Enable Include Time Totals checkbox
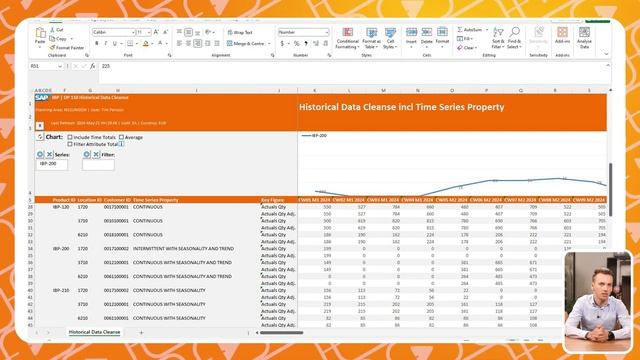 tap(70, 137)
